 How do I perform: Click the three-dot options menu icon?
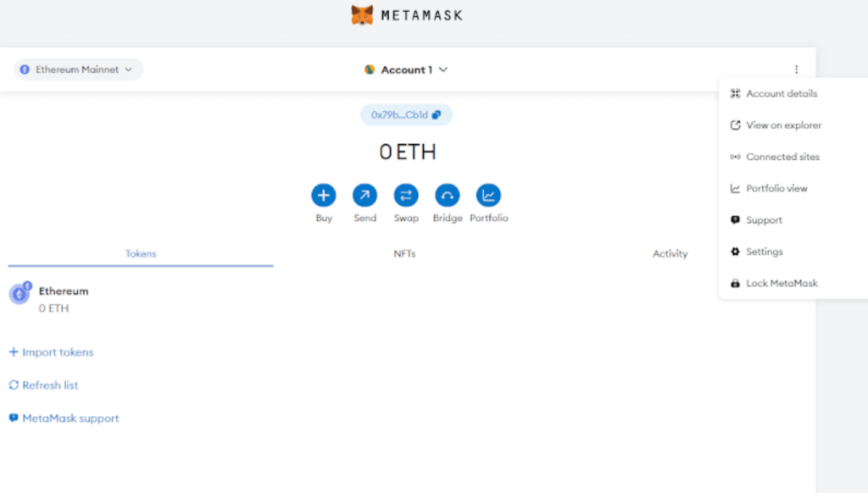796,69
